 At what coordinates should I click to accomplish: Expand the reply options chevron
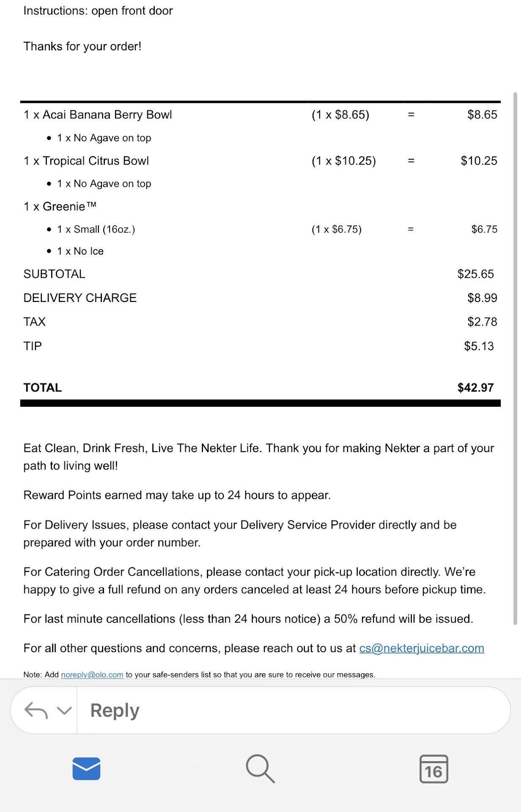pos(64,710)
